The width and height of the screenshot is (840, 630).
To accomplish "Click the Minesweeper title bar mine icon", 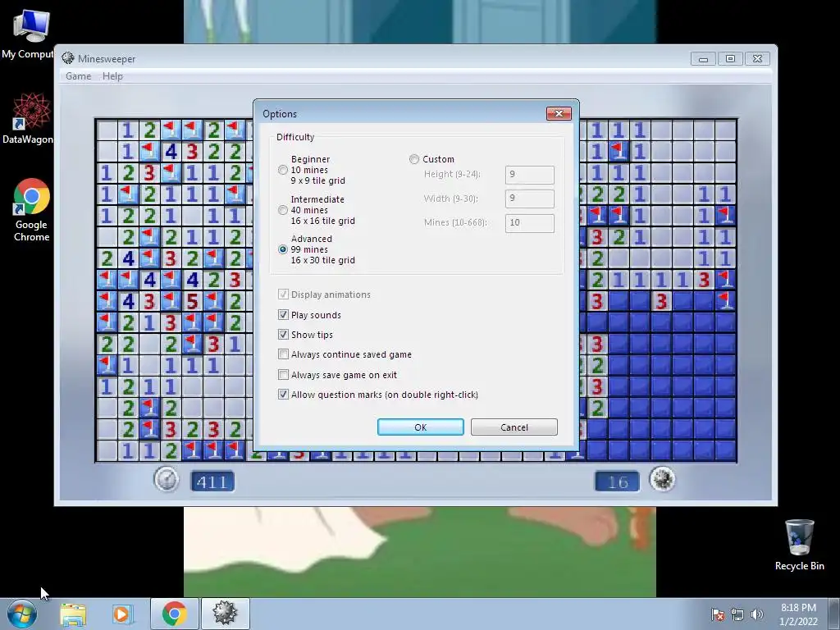I will 68,58.
